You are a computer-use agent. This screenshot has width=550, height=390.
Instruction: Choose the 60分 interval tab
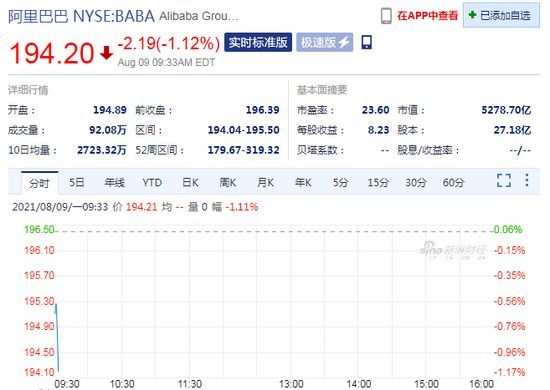[x=453, y=182]
